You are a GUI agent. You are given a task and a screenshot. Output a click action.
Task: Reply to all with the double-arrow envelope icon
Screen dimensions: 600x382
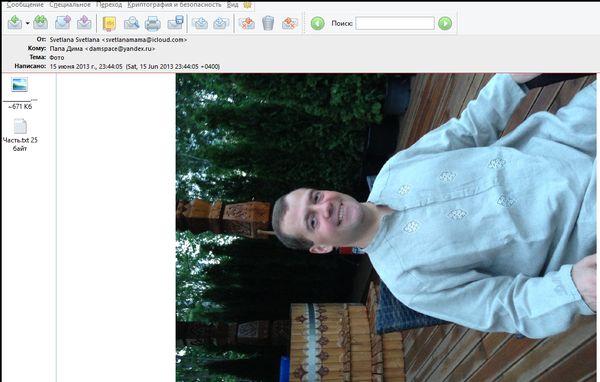click(x=40, y=23)
